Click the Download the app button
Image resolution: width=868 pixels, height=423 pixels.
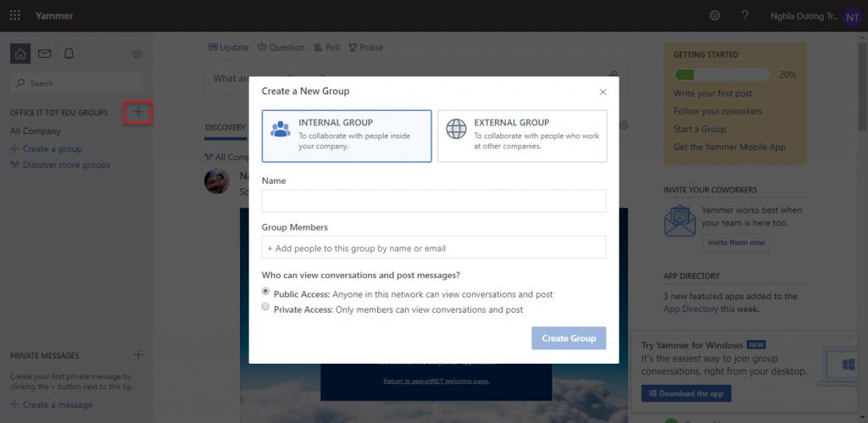pos(686,393)
